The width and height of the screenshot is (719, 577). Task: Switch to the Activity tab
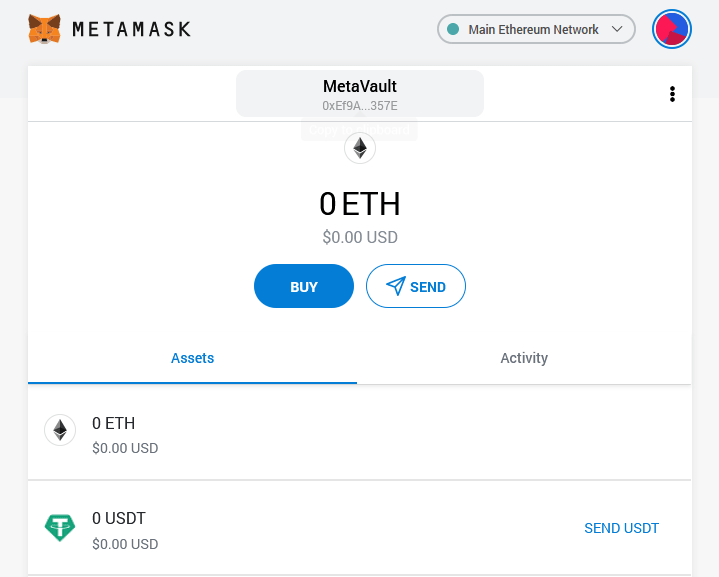pyautogui.click(x=524, y=358)
